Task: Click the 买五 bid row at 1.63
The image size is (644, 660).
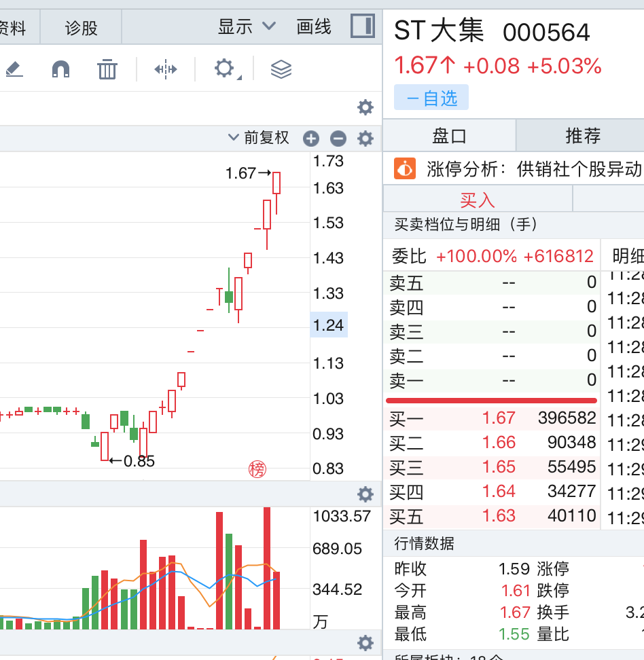Action: [x=492, y=516]
